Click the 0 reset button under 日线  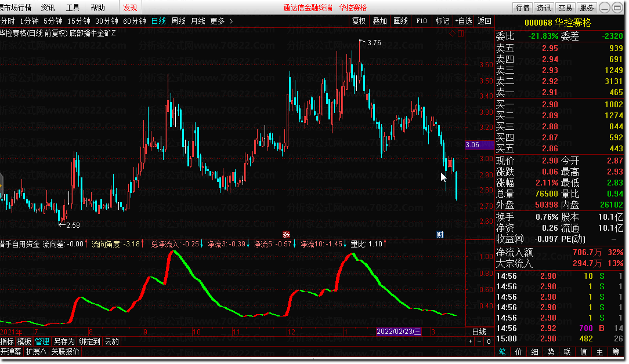[x=489, y=341]
